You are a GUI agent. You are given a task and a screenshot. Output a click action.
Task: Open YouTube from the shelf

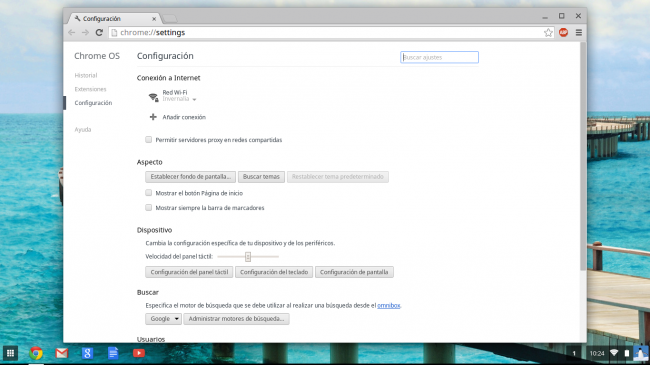coord(139,353)
